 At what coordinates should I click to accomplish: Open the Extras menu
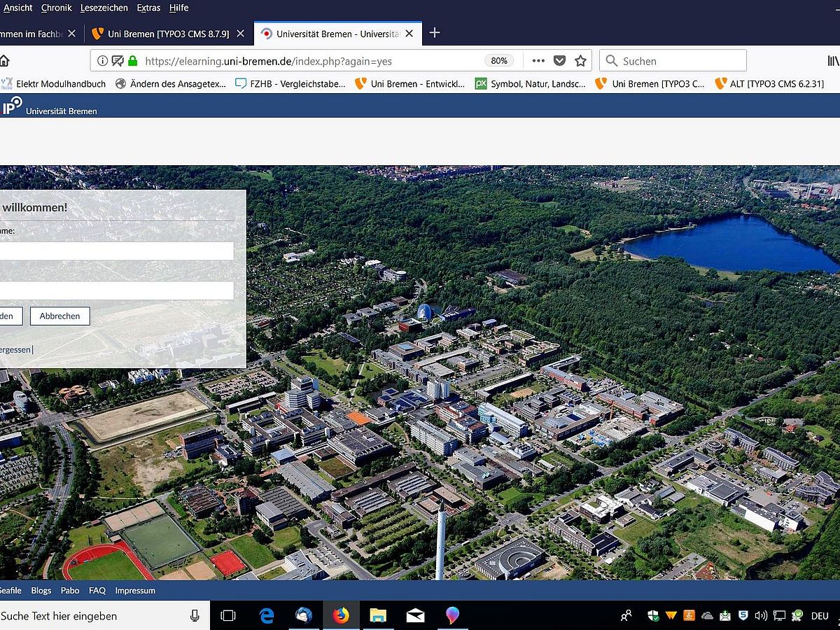coord(148,8)
